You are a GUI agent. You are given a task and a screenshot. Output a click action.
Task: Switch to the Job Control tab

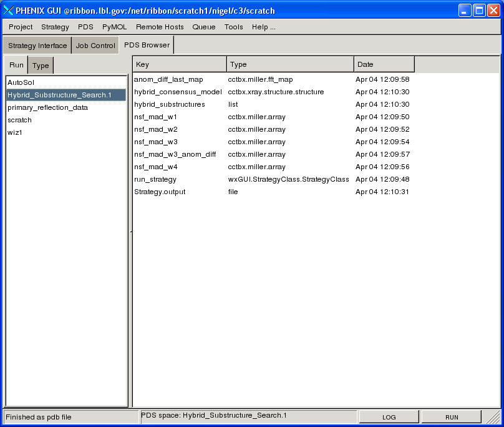(x=95, y=46)
